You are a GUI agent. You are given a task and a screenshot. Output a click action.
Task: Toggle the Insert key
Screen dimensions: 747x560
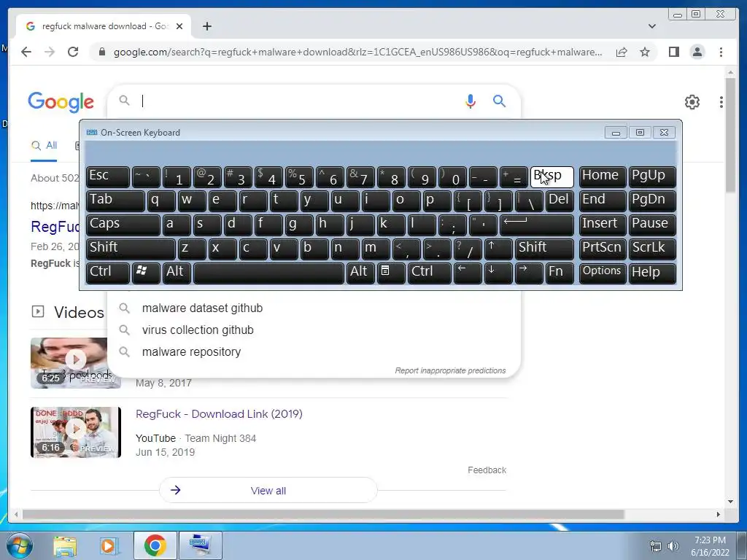pos(603,225)
